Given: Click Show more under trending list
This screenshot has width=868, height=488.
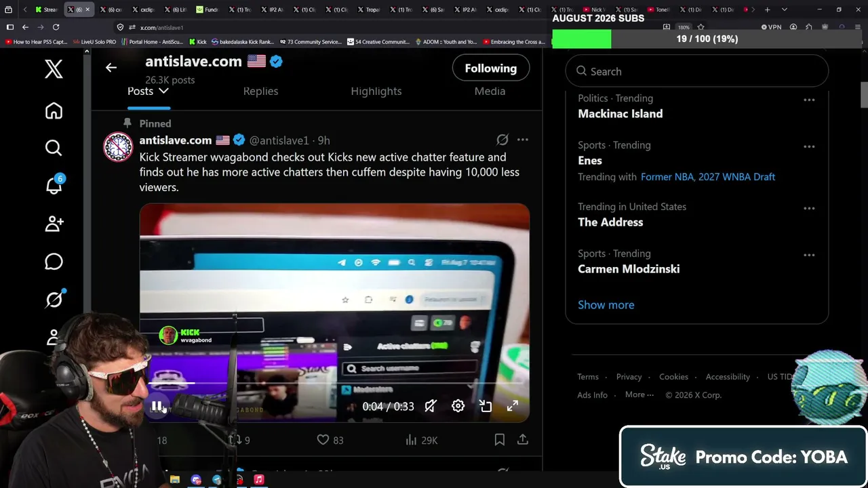Looking at the screenshot, I should (x=606, y=305).
